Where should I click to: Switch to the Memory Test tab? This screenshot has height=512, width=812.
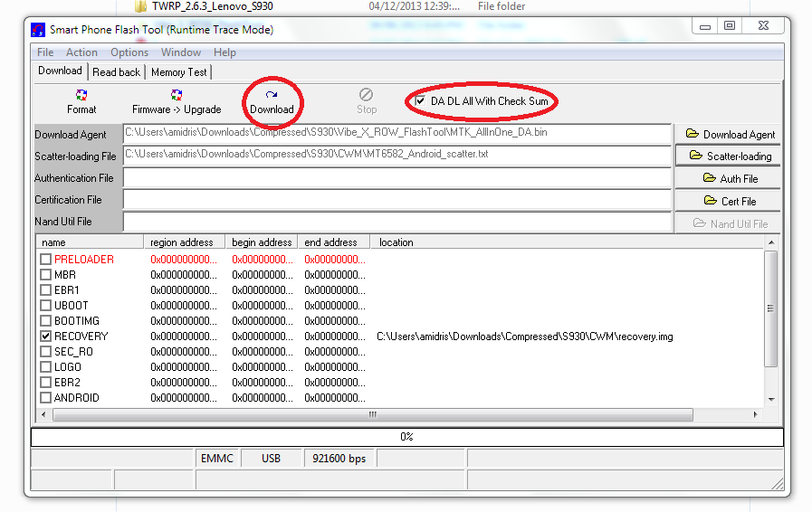point(178,72)
